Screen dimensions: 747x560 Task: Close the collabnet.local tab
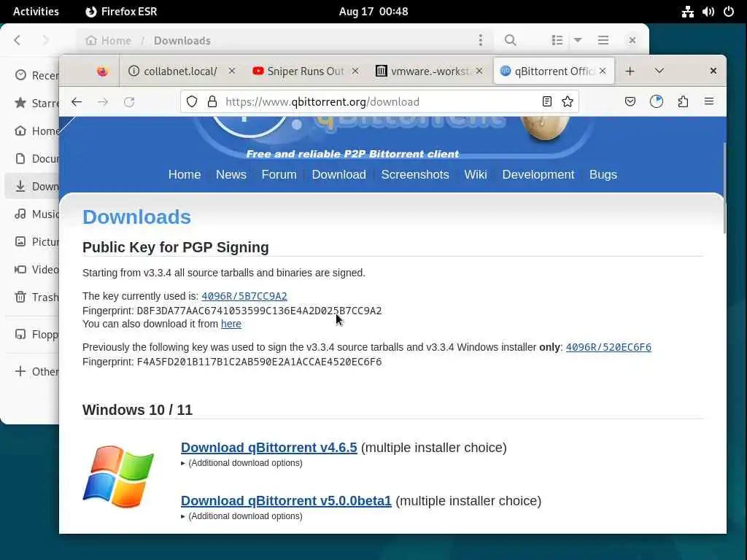coord(231,71)
